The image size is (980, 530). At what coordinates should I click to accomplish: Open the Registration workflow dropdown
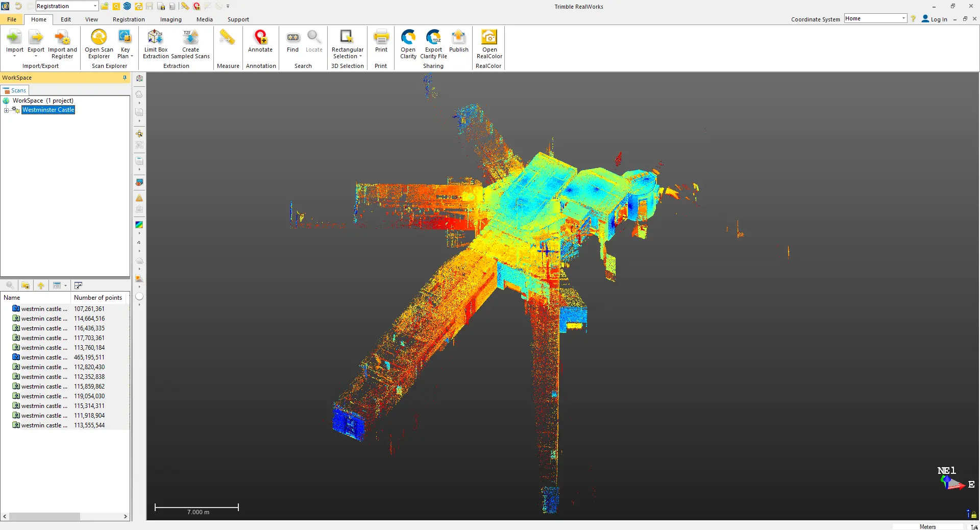point(95,6)
